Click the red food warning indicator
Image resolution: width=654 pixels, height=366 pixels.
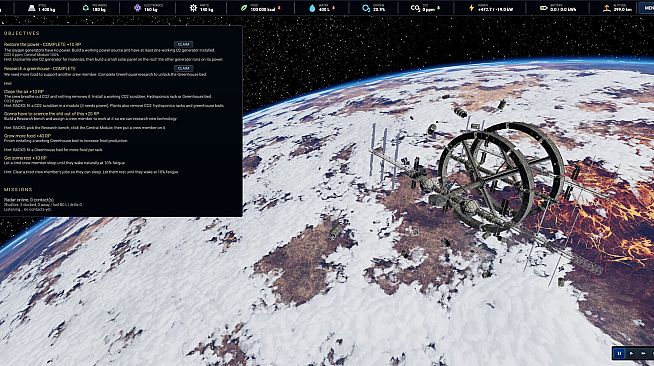pyautogui.click(x=279, y=8)
